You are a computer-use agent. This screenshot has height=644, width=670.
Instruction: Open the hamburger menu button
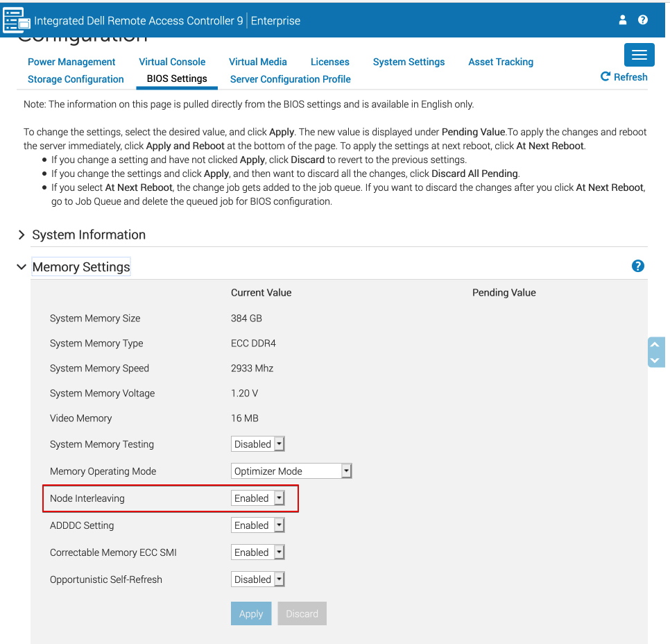tap(639, 55)
